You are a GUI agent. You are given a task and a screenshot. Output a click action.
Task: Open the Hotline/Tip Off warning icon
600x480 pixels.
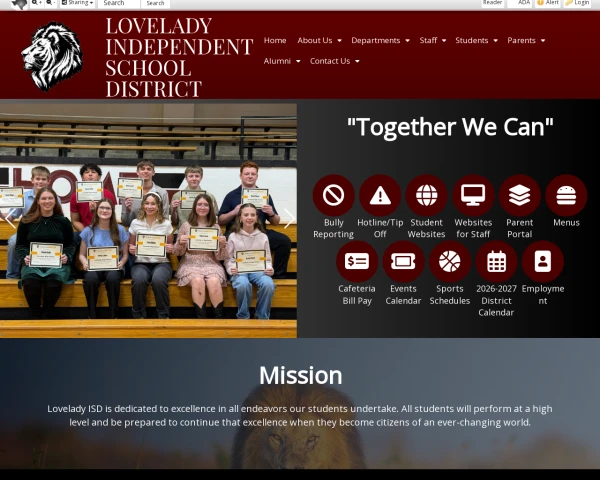tap(380, 195)
